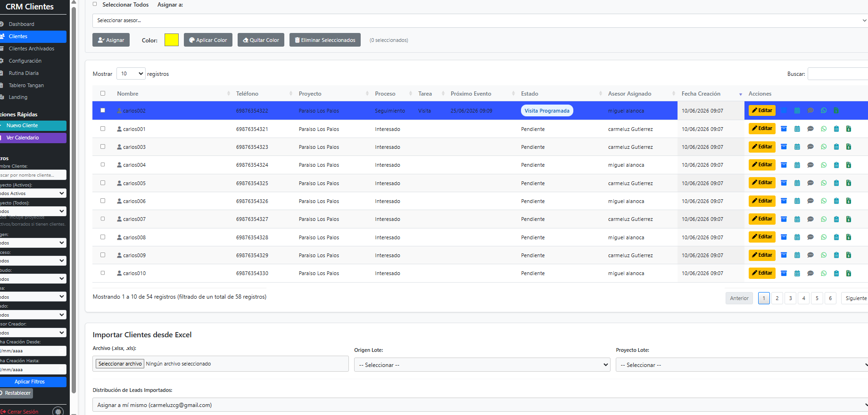Tick checkbox for carlos007 row
The height and width of the screenshot is (415, 868).
(103, 219)
